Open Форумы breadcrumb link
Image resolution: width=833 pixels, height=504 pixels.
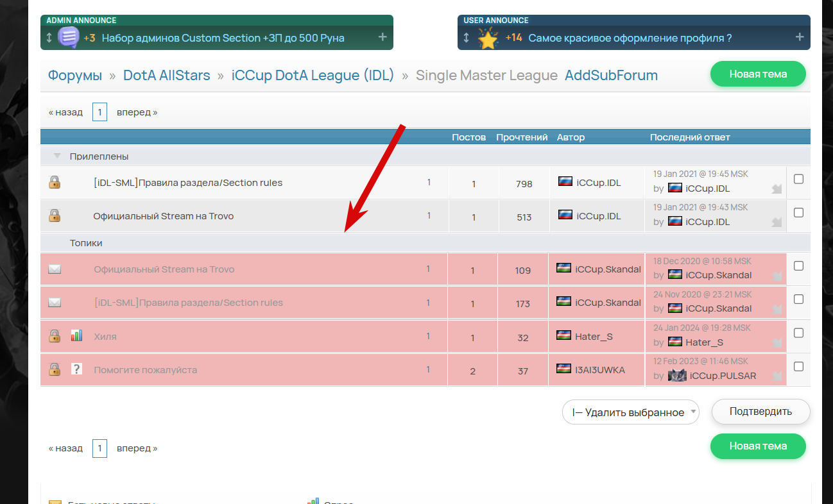75,76
